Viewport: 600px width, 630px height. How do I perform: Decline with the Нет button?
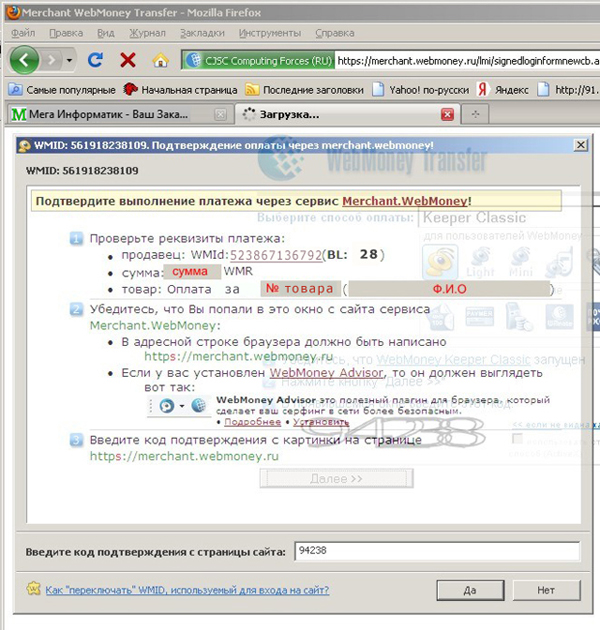pyautogui.click(x=546, y=590)
